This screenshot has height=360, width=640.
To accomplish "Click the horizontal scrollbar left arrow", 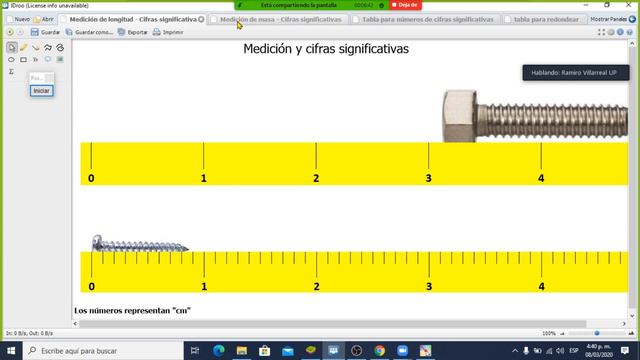I will (75, 324).
